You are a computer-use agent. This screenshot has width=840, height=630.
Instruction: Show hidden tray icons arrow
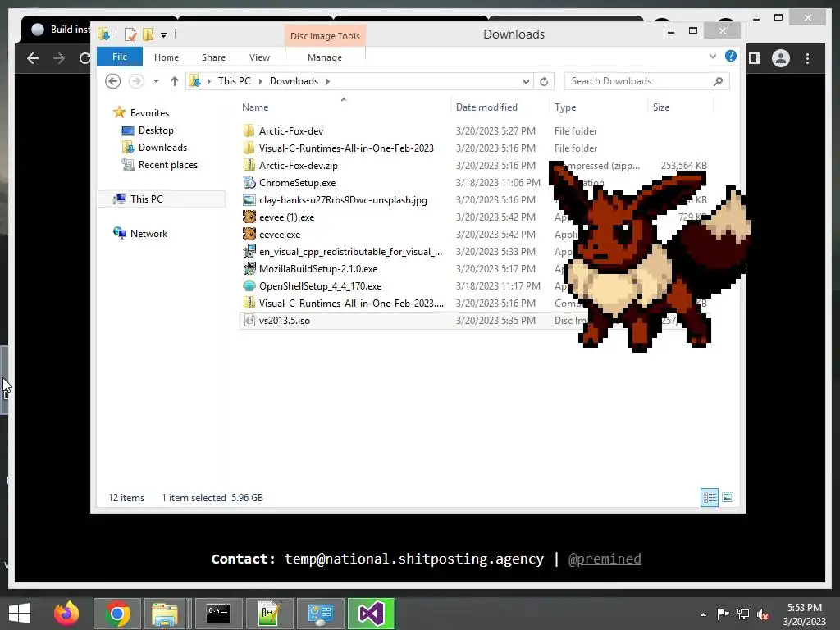703,614
